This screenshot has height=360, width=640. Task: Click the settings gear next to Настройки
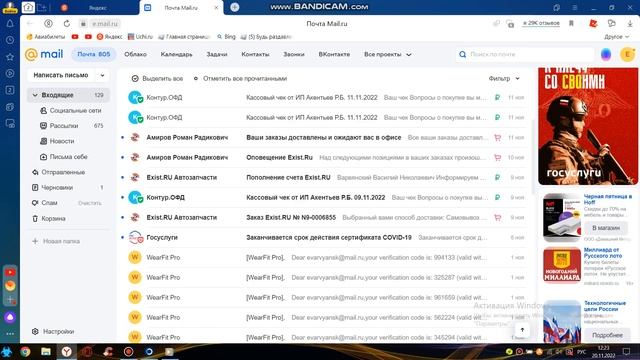pos(35,331)
